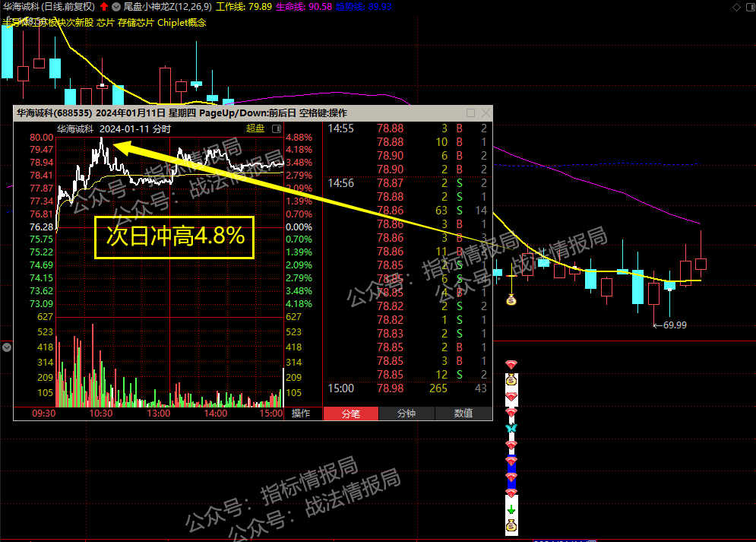The image size is (756, 542).
Task: Click the ruby gem directly above the green arrow
Action: [x=511, y=493]
